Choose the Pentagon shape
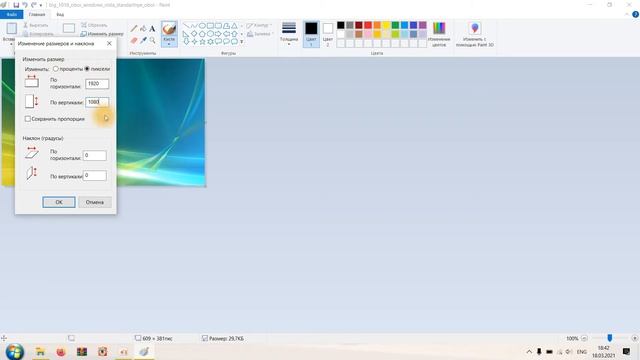This screenshot has width=640, height=360. click(202, 33)
